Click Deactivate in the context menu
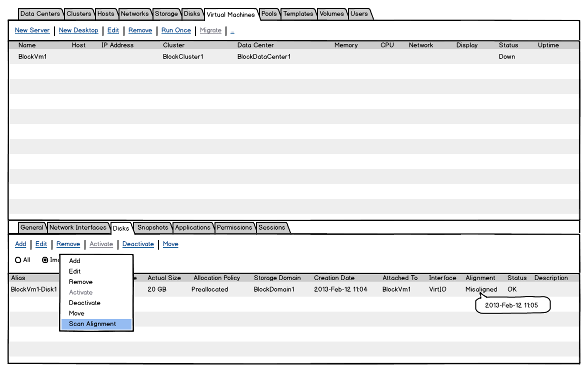The width and height of the screenshot is (588, 372). [x=84, y=303]
